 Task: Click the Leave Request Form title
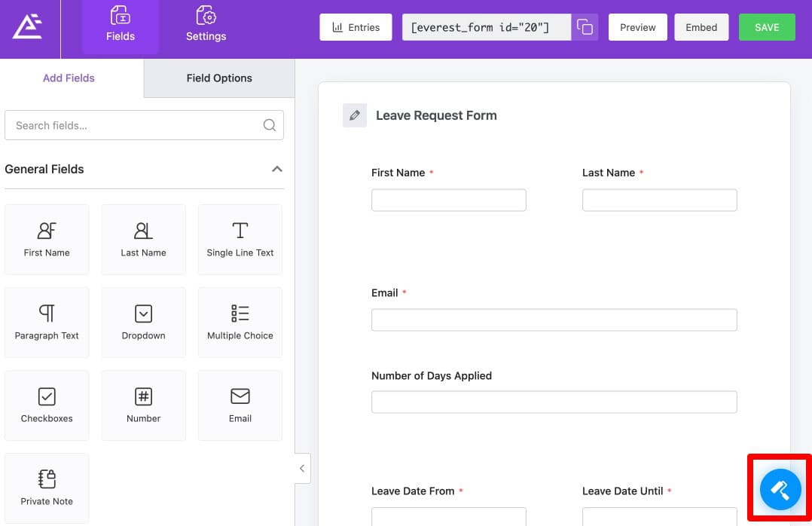click(436, 115)
